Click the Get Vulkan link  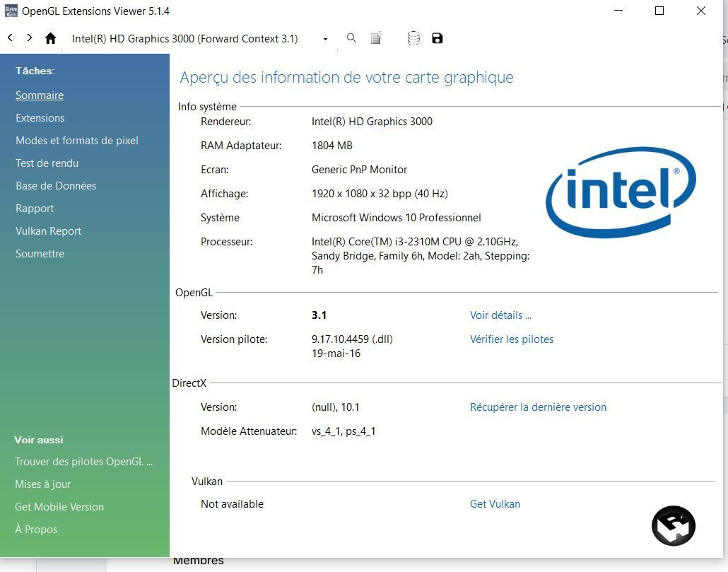[x=495, y=504]
